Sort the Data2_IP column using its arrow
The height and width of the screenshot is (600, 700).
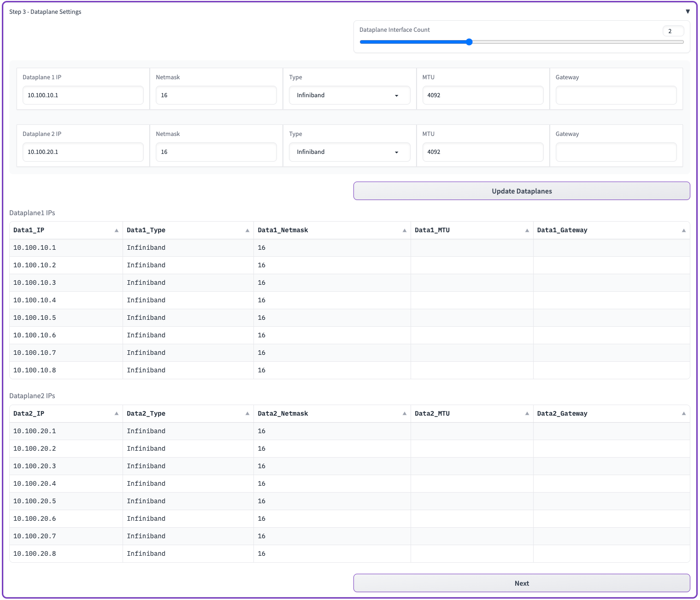pyautogui.click(x=117, y=414)
